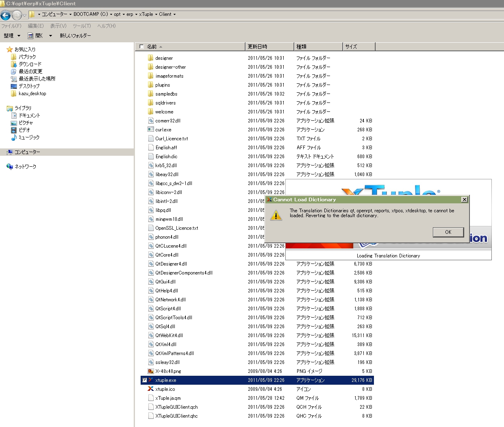Open the ヘルプ(H) menu
The image size is (504, 427).
pyautogui.click(x=106, y=26)
